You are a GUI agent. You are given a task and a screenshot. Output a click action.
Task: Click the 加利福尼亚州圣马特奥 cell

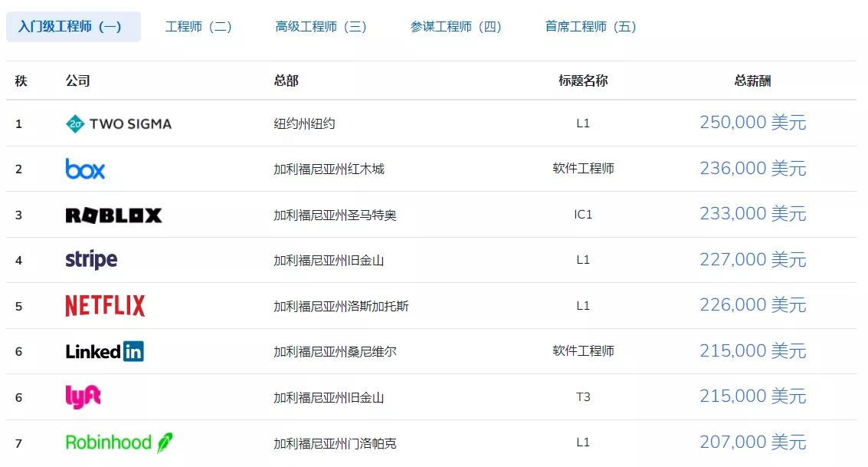[x=335, y=215]
